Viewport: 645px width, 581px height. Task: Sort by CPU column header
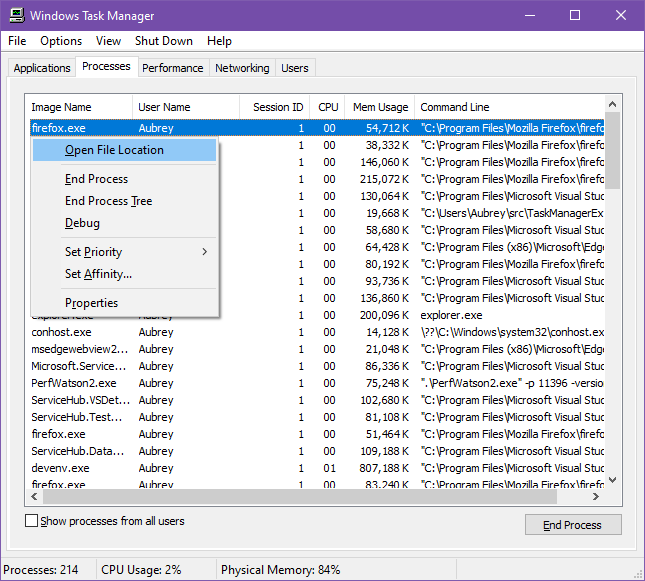point(327,107)
